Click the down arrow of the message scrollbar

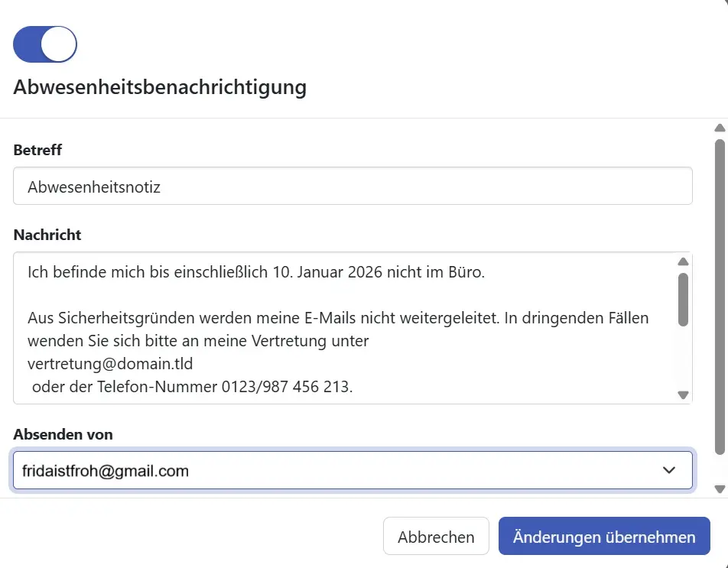click(x=683, y=394)
